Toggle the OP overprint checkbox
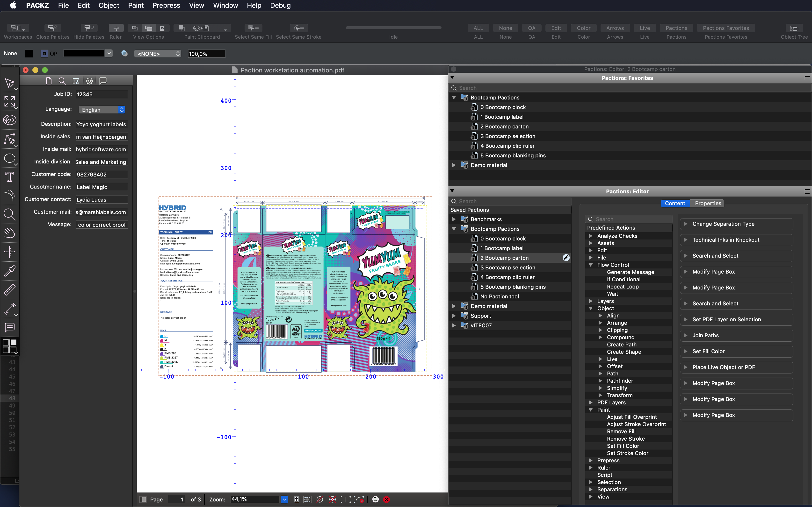812x507 pixels. (44, 54)
